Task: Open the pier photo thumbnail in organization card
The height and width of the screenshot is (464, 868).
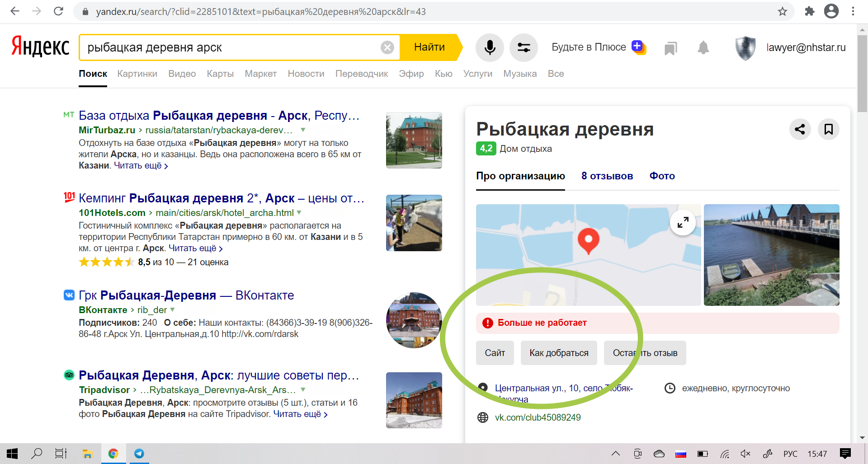Action: 772,255
